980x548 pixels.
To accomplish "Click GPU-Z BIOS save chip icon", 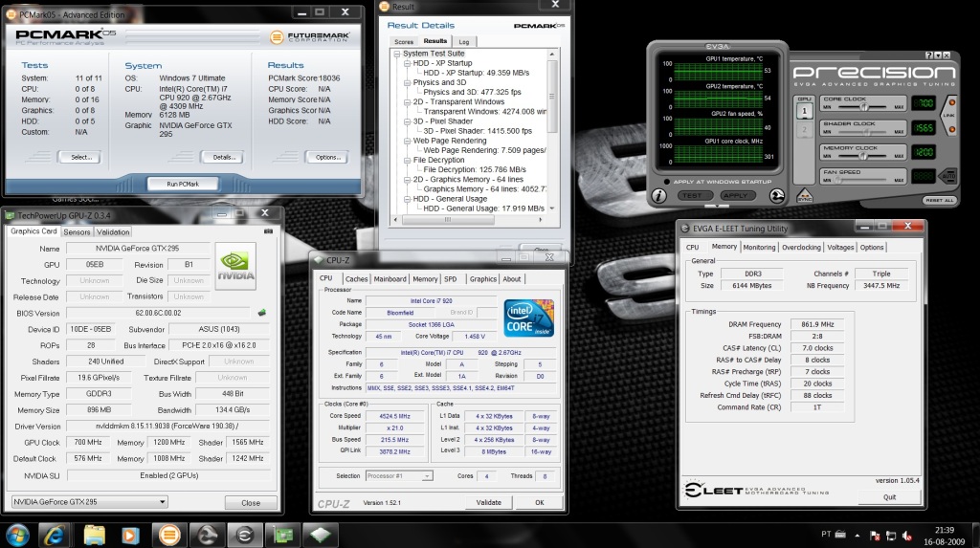I will point(262,313).
